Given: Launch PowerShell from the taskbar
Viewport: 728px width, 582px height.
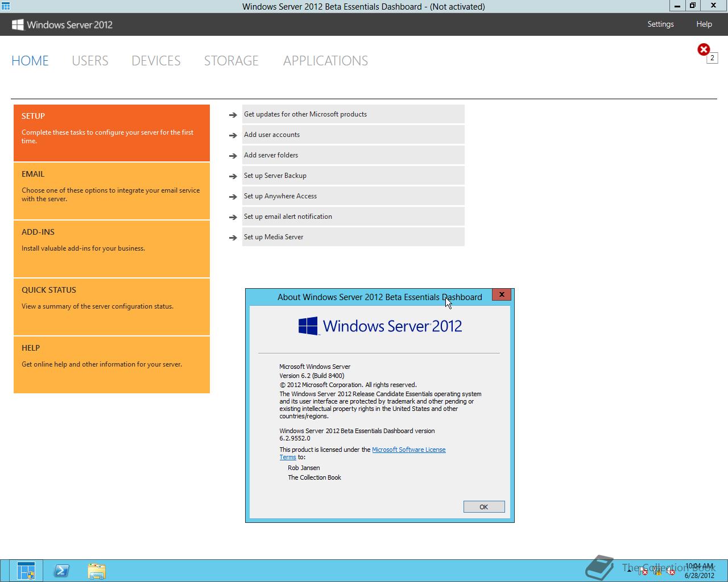Looking at the screenshot, I should pyautogui.click(x=61, y=571).
